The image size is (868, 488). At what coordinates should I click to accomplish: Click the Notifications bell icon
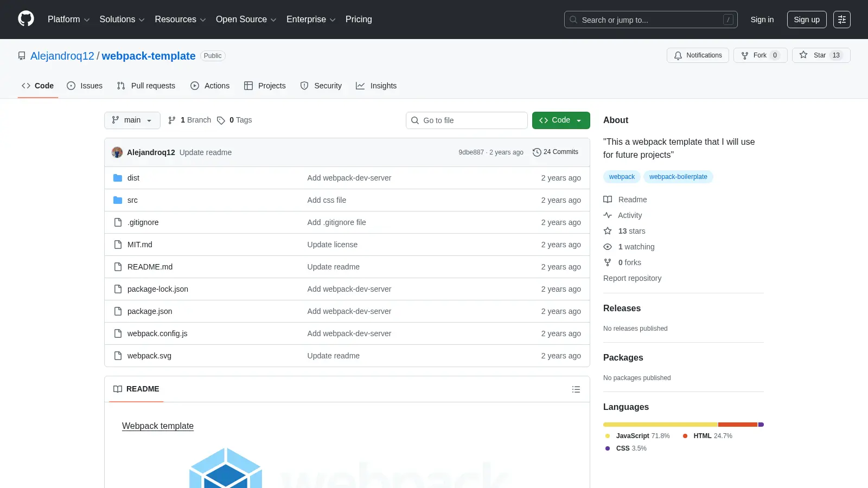(x=678, y=55)
